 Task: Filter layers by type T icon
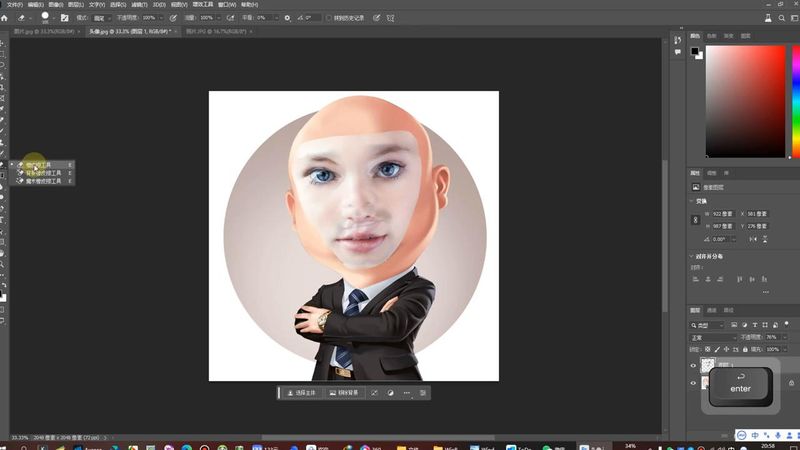click(x=755, y=326)
